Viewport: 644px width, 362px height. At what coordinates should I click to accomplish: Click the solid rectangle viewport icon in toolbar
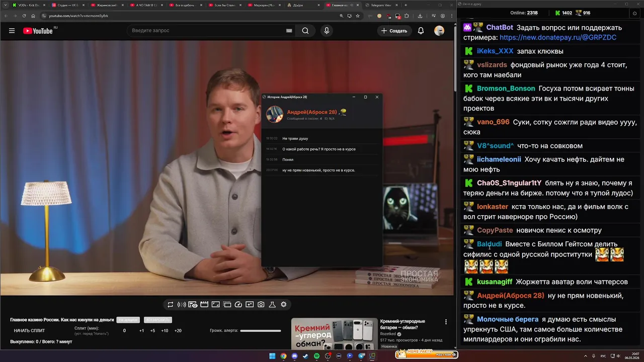[215, 305]
